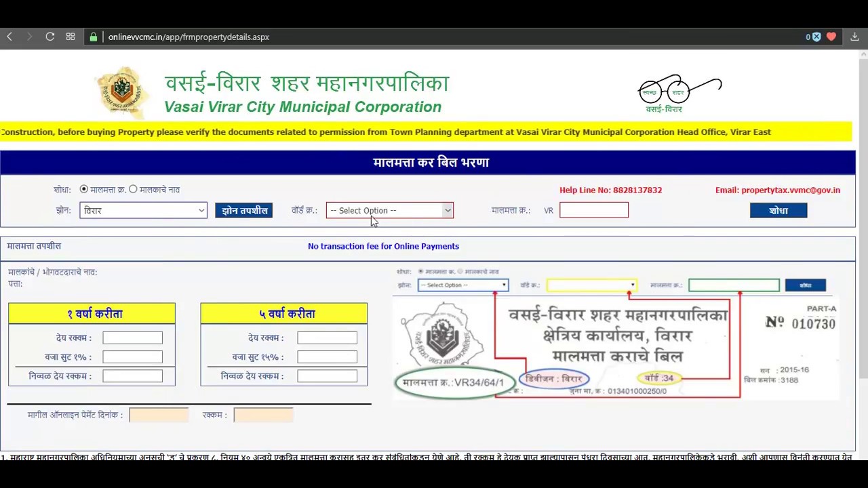The image size is (868, 488).
Task: Reload the page with refresh icon
Action: pos(50,37)
